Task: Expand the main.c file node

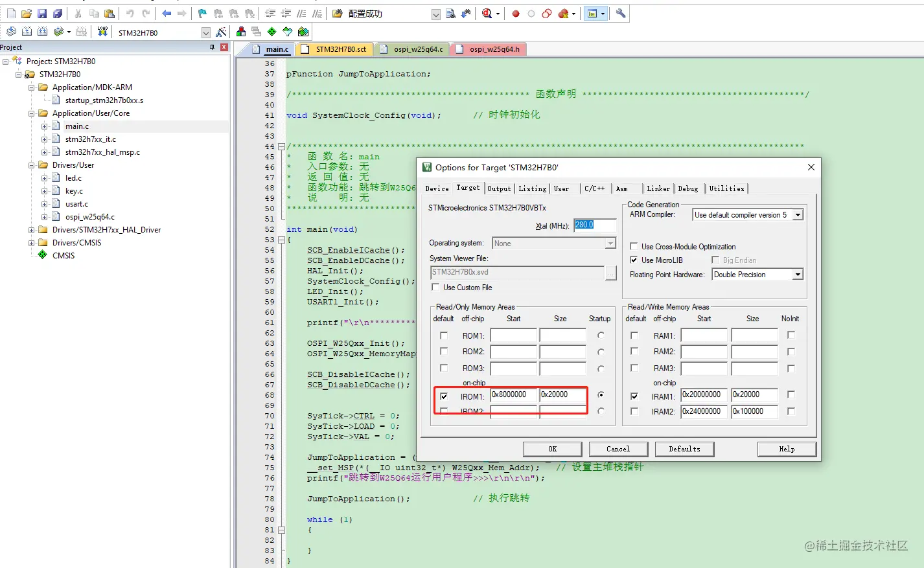Action: click(44, 126)
